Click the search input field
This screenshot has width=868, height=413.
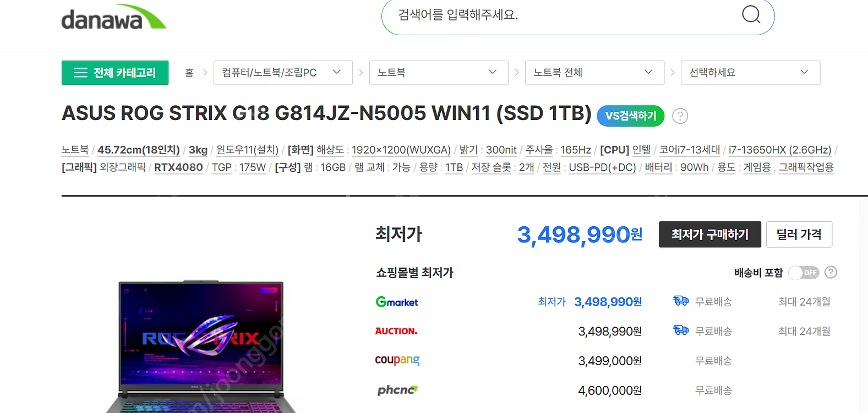(x=561, y=15)
